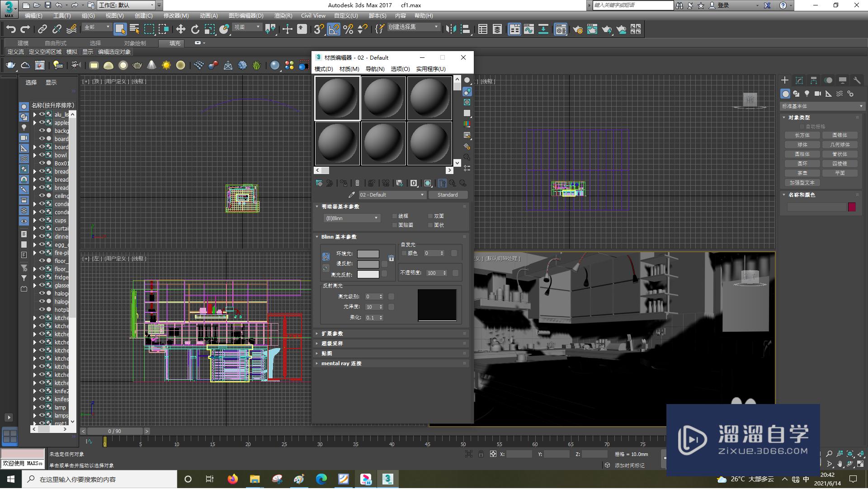The height and width of the screenshot is (489, 868).
Task: Open the 02 - Default material name dropdown
Action: tap(392, 195)
